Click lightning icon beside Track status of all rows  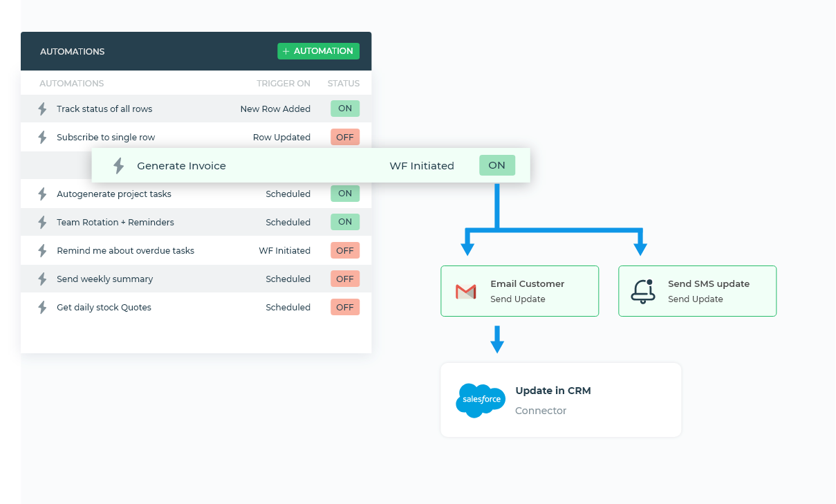(x=42, y=109)
